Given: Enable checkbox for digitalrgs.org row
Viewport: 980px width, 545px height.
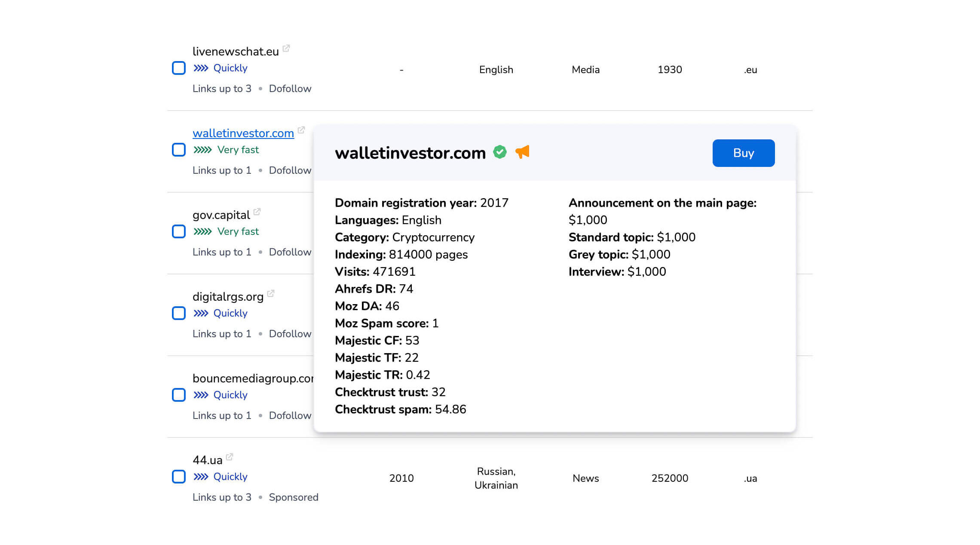Looking at the screenshot, I should point(179,313).
